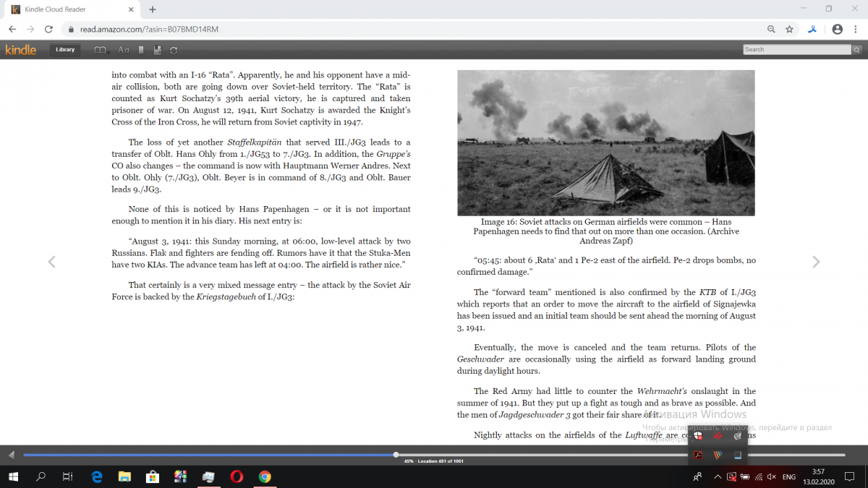Open the Windows Start menu
This screenshot has width=868, height=488.
13,476
